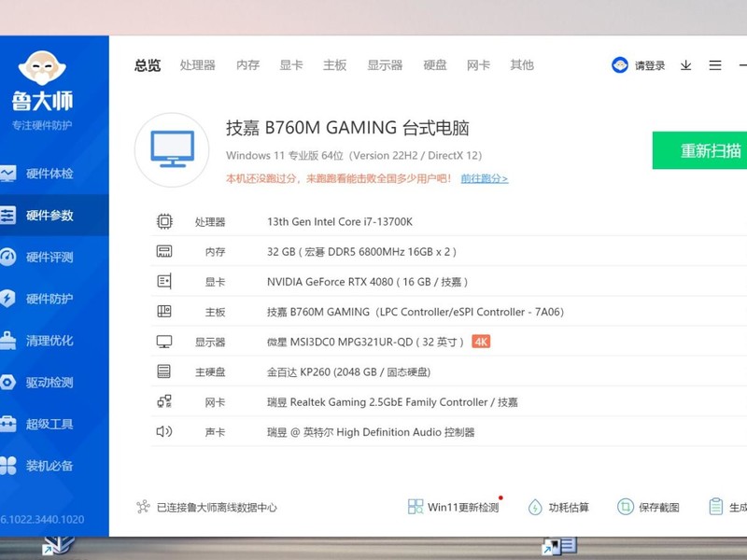Click 技嘉 B760M GAMING LPC Controller text
Screen dimensions: 747x560
point(416,312)
